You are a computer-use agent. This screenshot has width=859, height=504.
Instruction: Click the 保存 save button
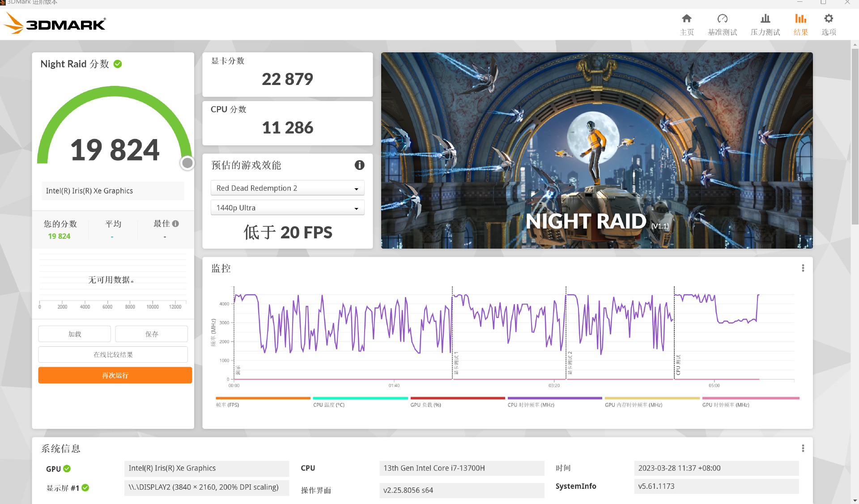pos(151,334)
